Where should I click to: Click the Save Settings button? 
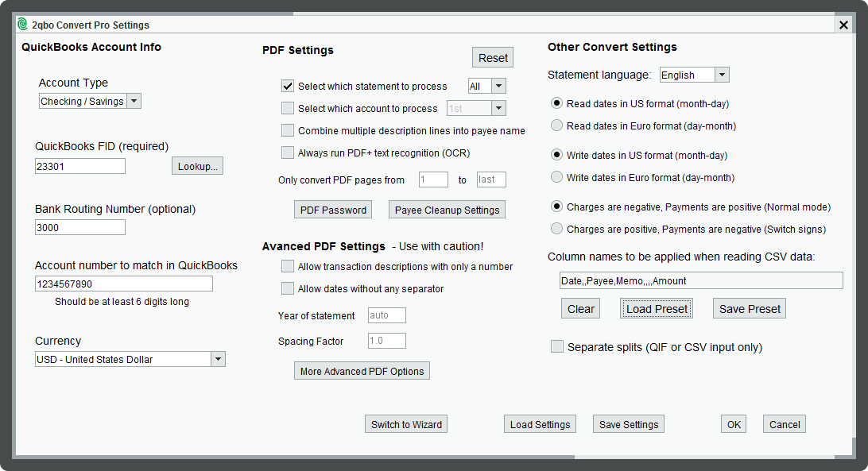(x=629, y=424)
